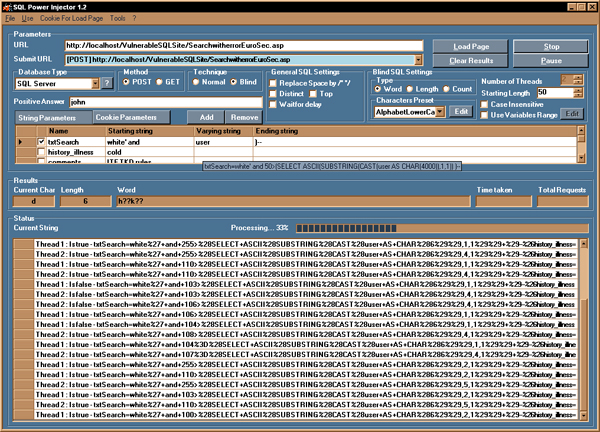
Task: Click the 'user' varying string cell
Action: point(223,142)
